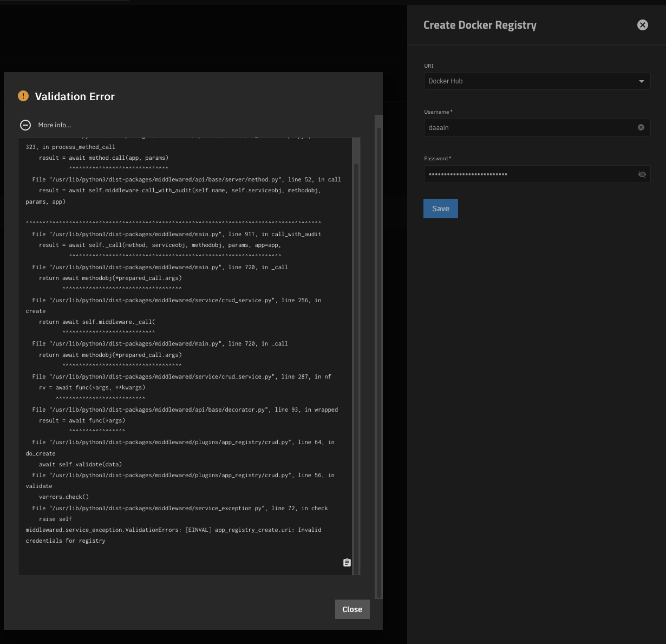
Task: Click the orange Validation Error warning icon
Action: pos(23,96)
